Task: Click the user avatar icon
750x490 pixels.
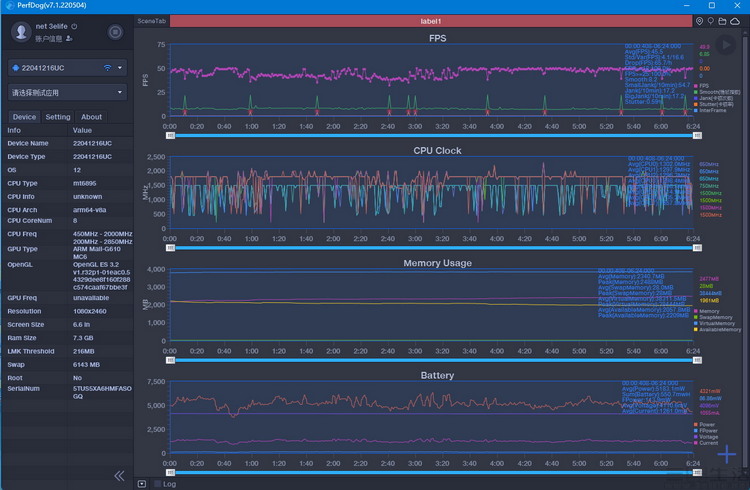Action: pos(21,32)
